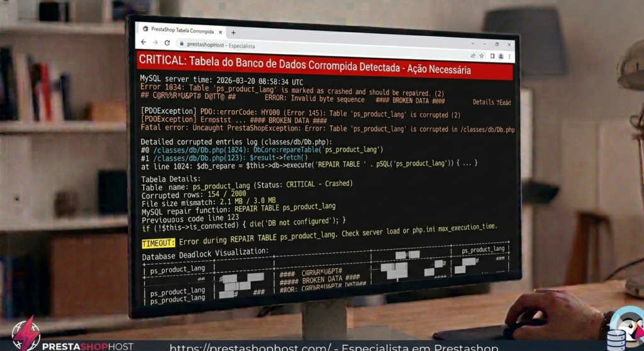644x351 pixels.
Task: Open a new tab with plus button
Action: (x=233, y=33)
